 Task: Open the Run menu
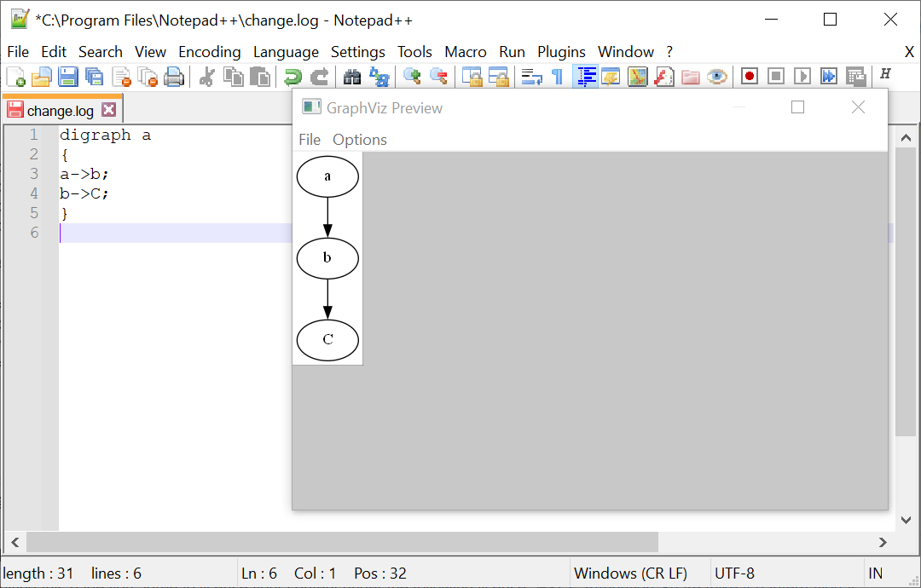512,52
